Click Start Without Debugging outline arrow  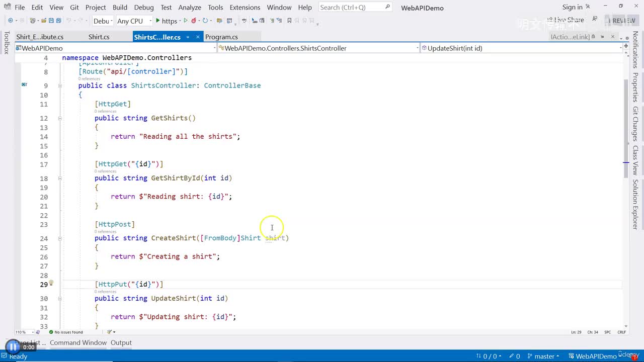coord(186,21)
